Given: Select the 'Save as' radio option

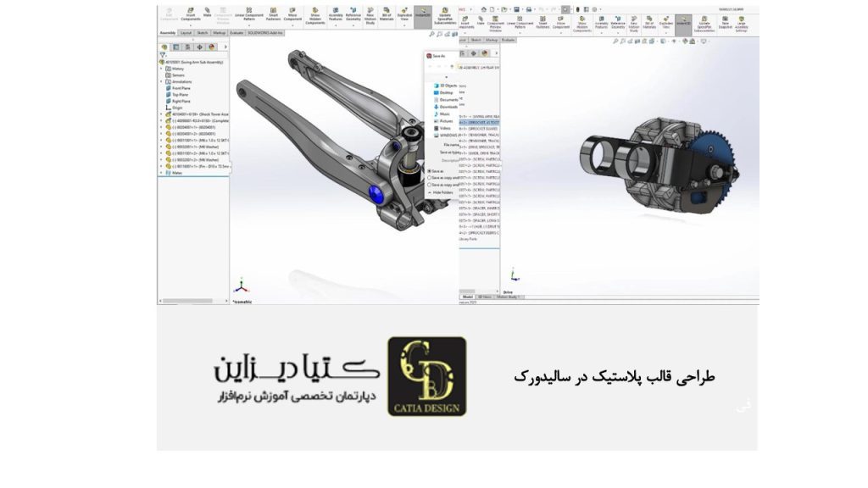Looking at the screenshot, I should point(430,171).
